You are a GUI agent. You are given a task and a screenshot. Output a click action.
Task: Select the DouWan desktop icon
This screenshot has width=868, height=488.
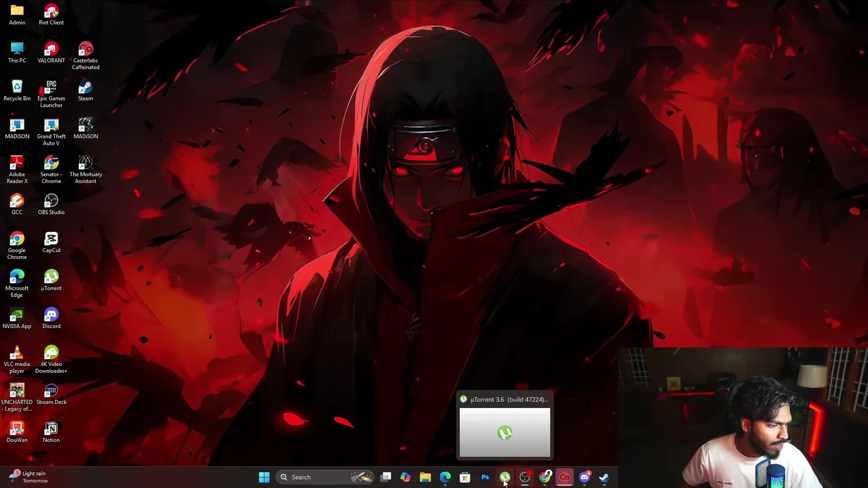point(17,432)
